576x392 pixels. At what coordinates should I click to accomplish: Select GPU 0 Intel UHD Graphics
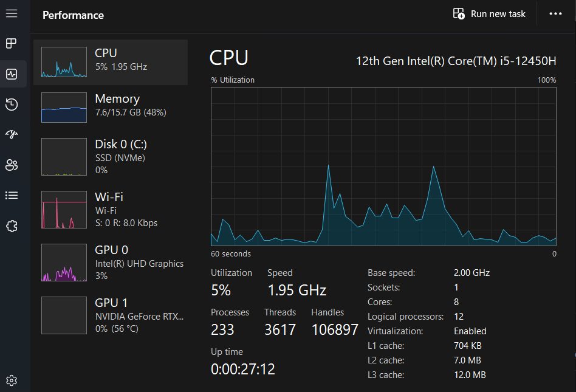[x=111, y=263]
